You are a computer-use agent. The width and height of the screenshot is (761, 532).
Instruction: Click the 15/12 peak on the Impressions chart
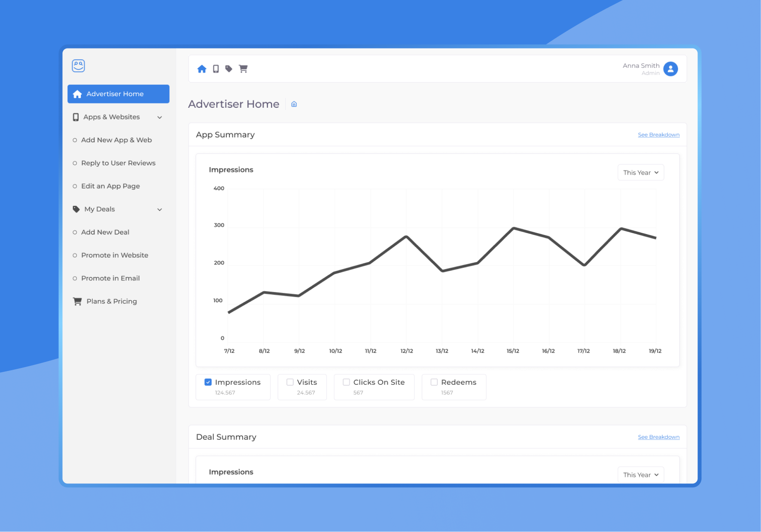point(513,228)
